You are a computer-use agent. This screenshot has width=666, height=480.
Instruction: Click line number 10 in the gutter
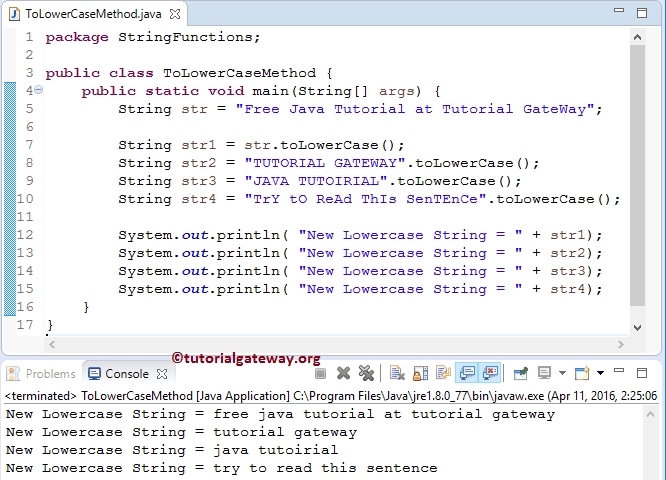tap(25, 199)
